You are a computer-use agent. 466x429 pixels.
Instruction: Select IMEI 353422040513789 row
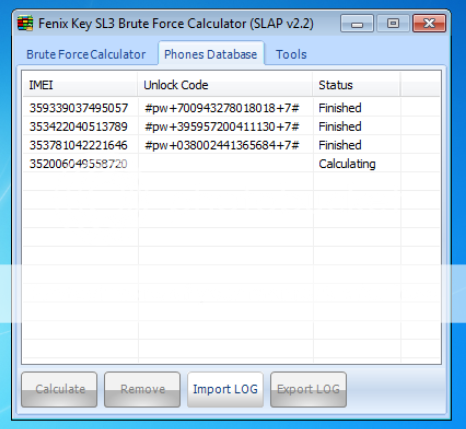coord(231,126)
